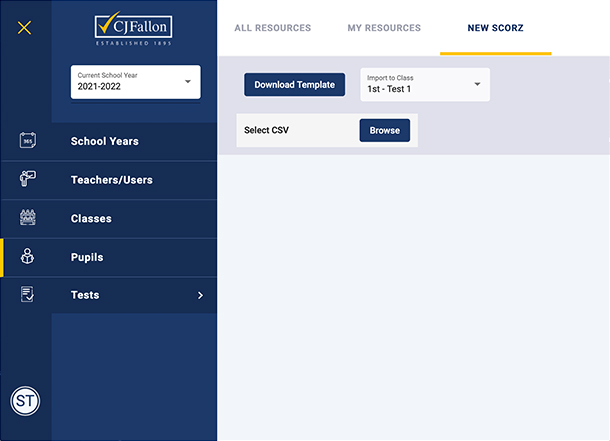
Task: Open the ST user avatar
Action: [x=25, y=402]
